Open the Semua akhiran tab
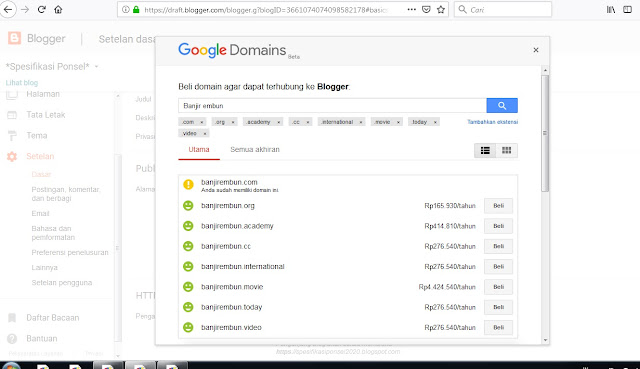640x369 pixels. [x=255, y=149]
